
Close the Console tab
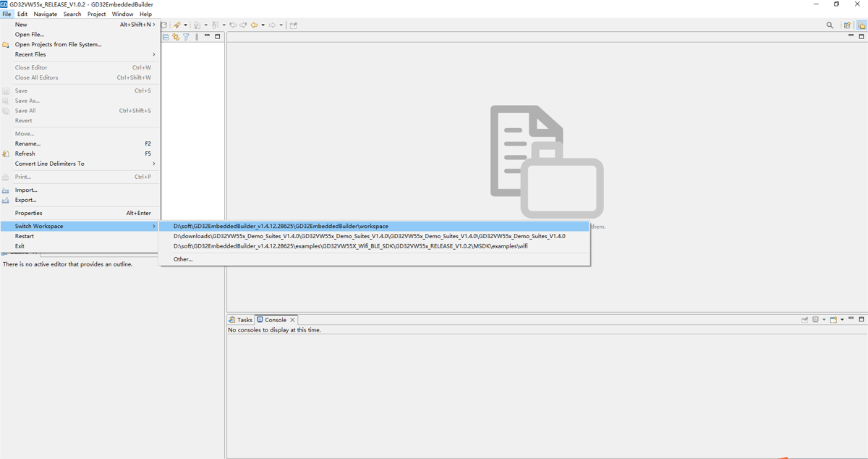point(293,319)
